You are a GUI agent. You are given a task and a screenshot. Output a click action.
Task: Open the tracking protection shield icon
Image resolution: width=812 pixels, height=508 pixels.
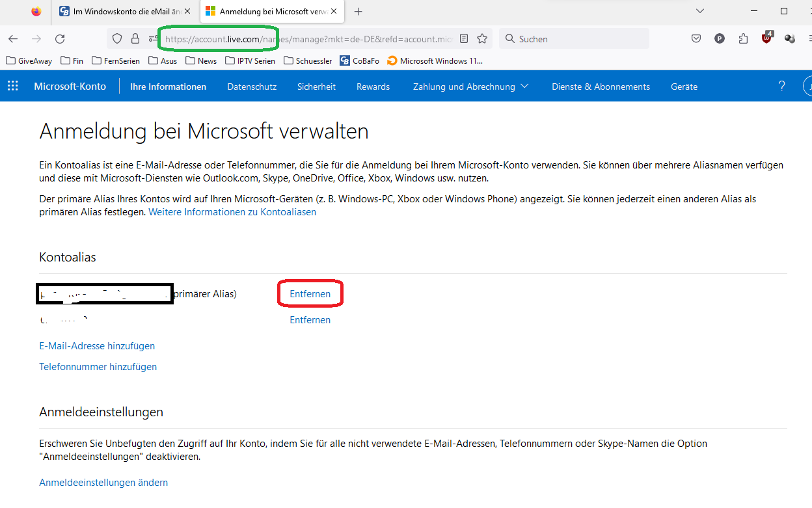pyautogui.click(x=117, y=39)
